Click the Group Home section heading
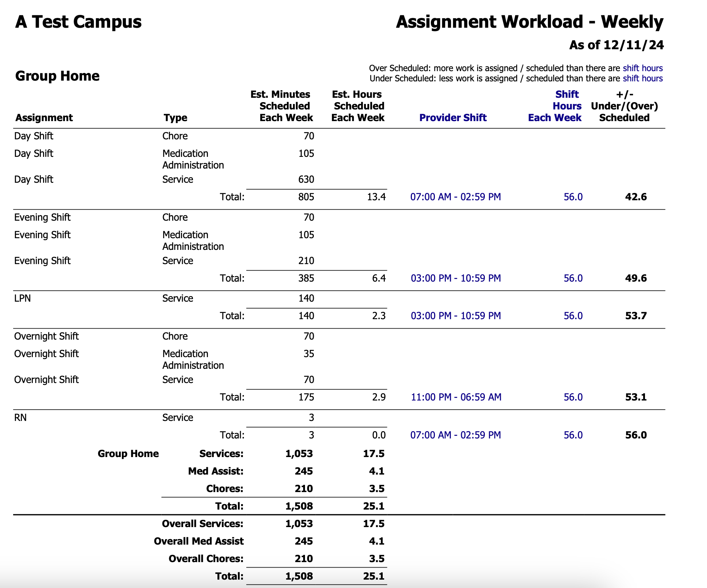This screenshot has height=588, width=707. [57, 76]
